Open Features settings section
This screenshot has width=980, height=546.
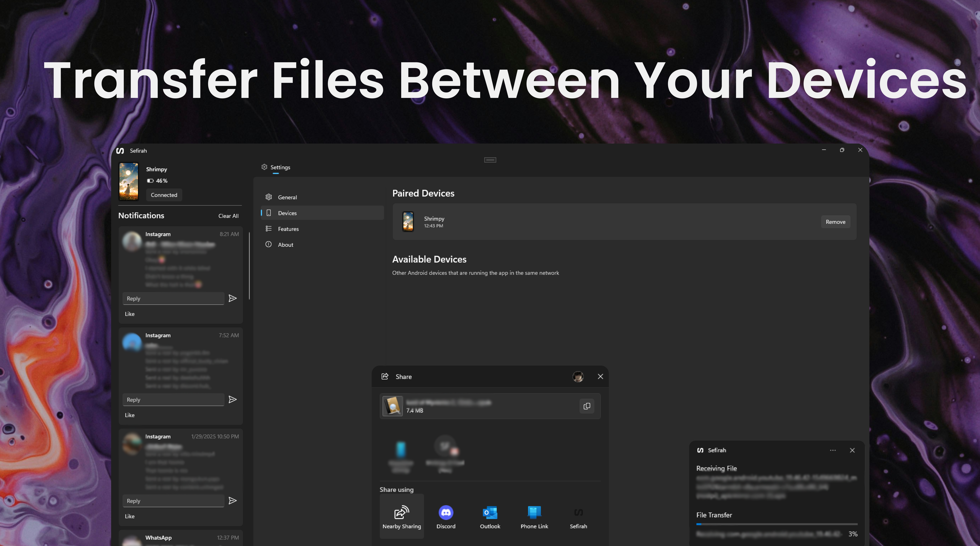322,229
